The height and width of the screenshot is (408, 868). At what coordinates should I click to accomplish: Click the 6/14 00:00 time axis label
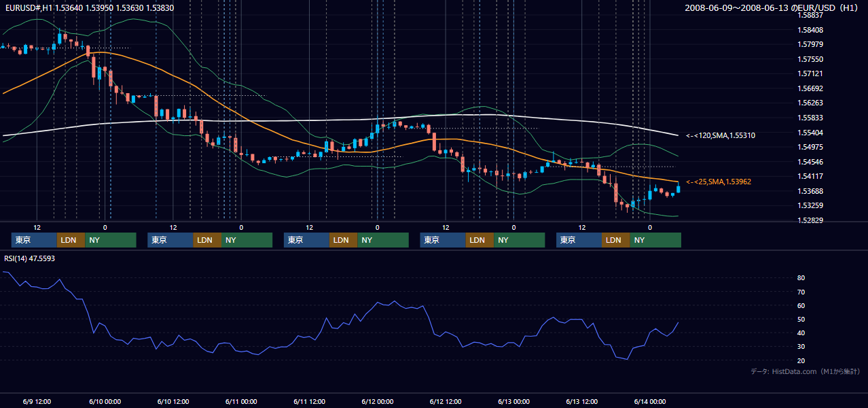[650, 401]
